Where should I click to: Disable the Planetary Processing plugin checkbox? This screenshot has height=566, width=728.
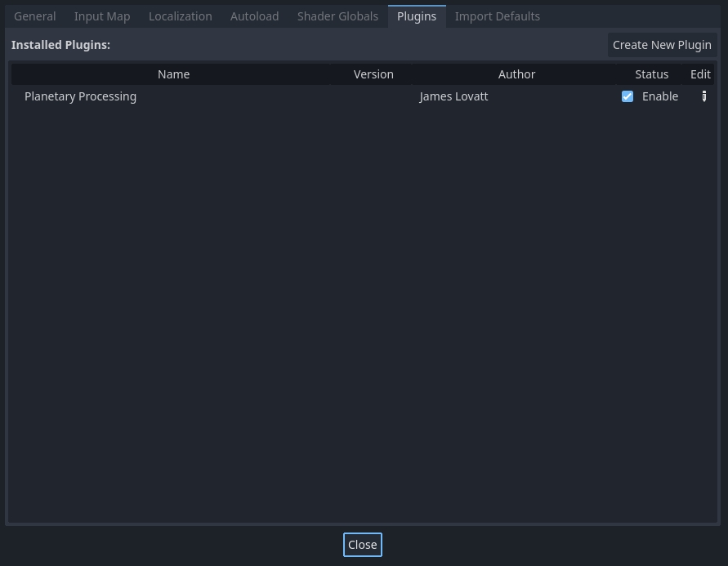click(628, 96)
